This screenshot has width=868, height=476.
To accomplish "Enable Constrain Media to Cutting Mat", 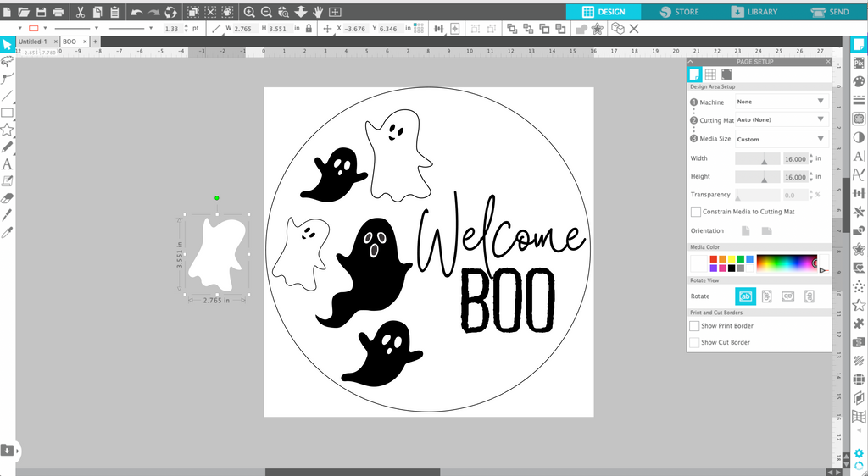I will click(x=695, y=212).
